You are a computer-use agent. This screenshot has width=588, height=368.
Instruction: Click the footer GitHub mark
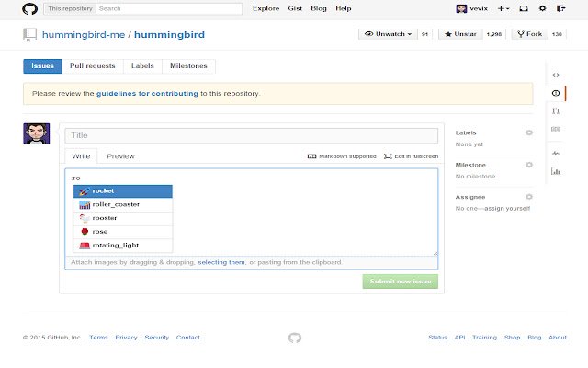point(295,338)
